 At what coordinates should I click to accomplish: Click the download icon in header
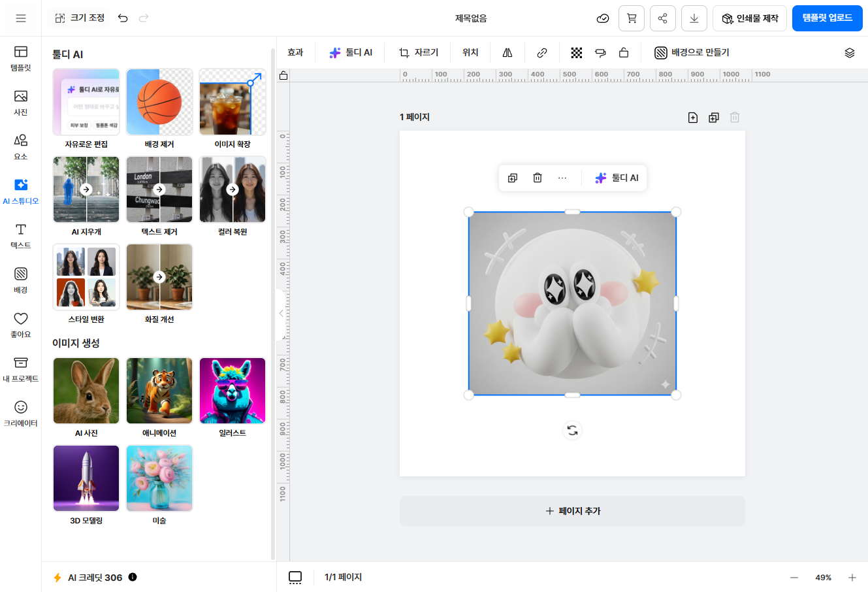pos(694,18)
